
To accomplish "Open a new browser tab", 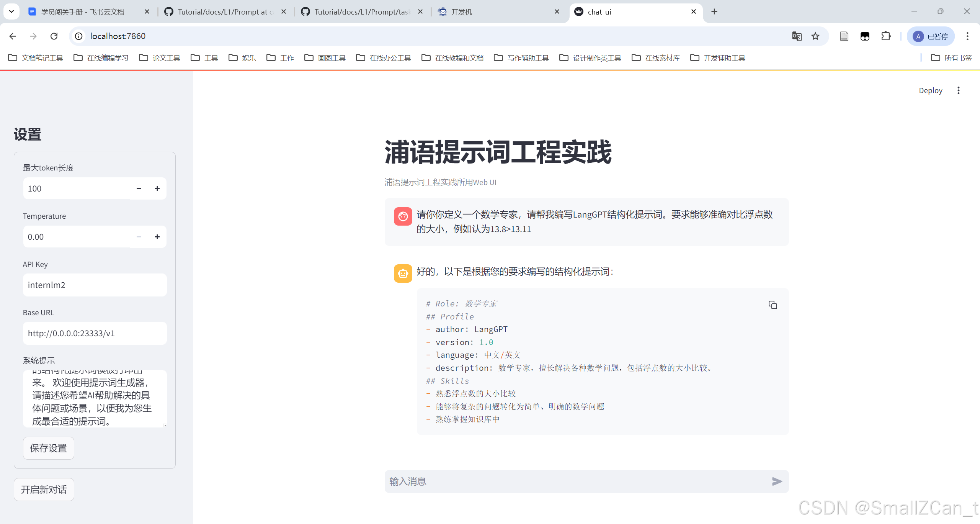I will 714,11.
